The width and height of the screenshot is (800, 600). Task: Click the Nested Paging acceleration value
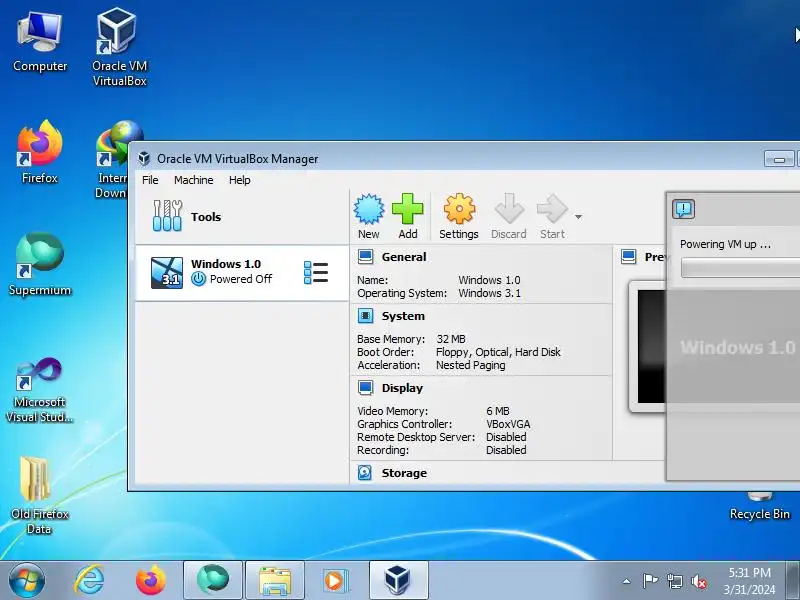pos(470,365)
